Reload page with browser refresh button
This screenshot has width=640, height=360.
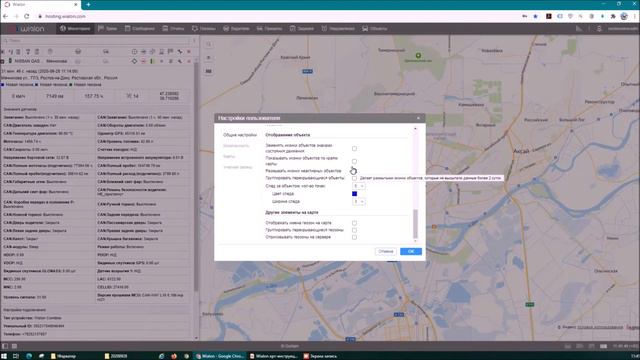point(27,16)
